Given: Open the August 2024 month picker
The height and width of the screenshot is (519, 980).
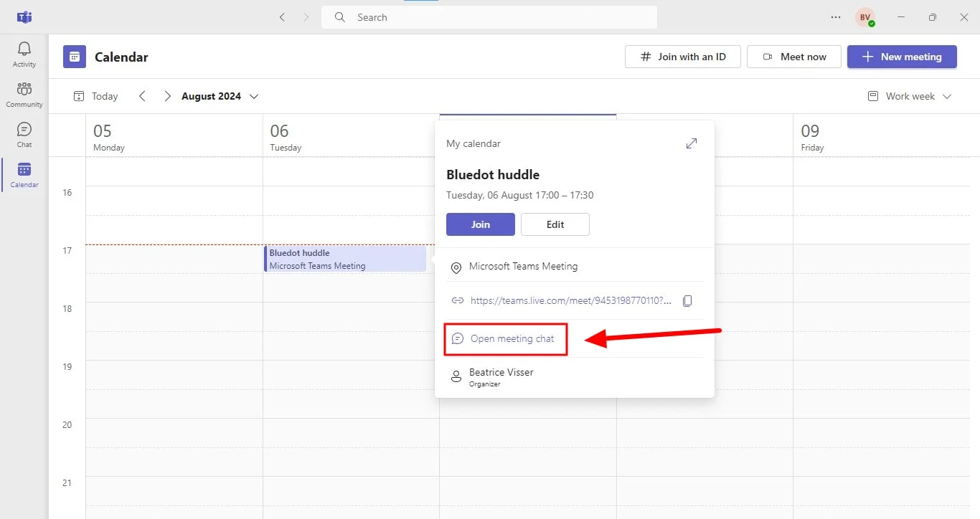Looking at the screenshot, I should point(220,96).
